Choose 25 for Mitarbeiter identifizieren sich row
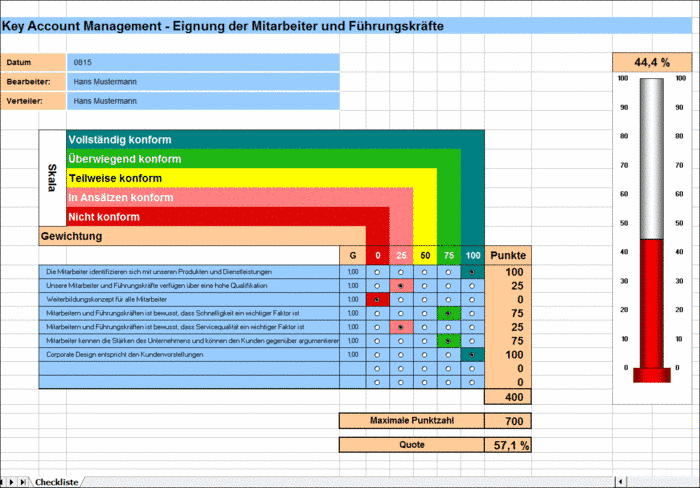 coord(401,272)
